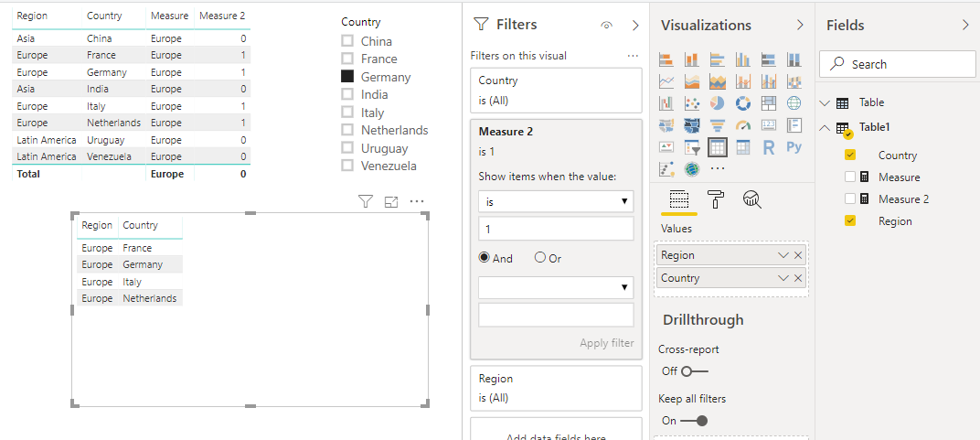
Task: Select the Clustered column chart visualization
Action: pos(743,60)
